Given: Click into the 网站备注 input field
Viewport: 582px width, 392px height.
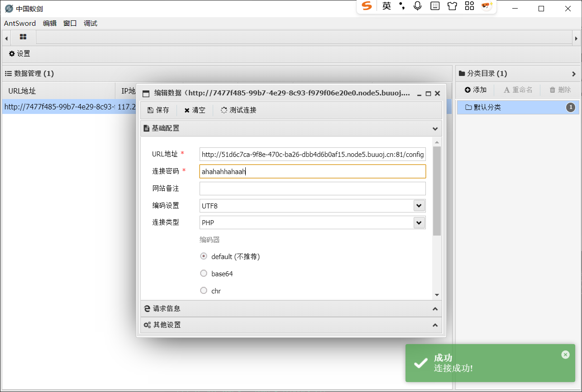Looking at the screenshot, I should pos(313,189).
